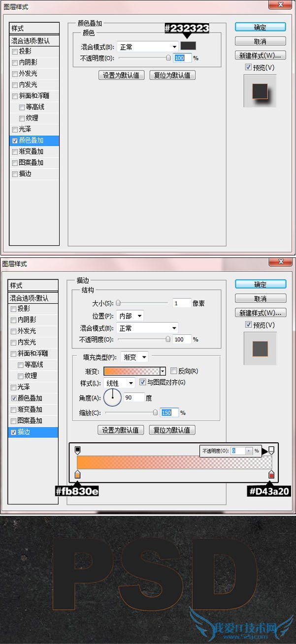Viewport: 296px width, 644px height.
Task: Click 设置为默认值 in the Color Overlay dialog
Action: [x=121, y=75]
